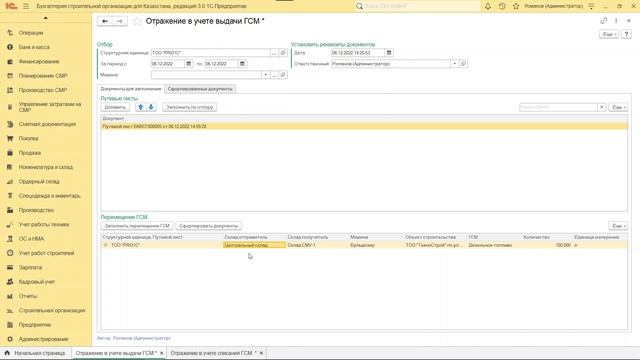Move waybill row up arrow
The width and height of the screenshot is (640, 360).
(141, 107)
